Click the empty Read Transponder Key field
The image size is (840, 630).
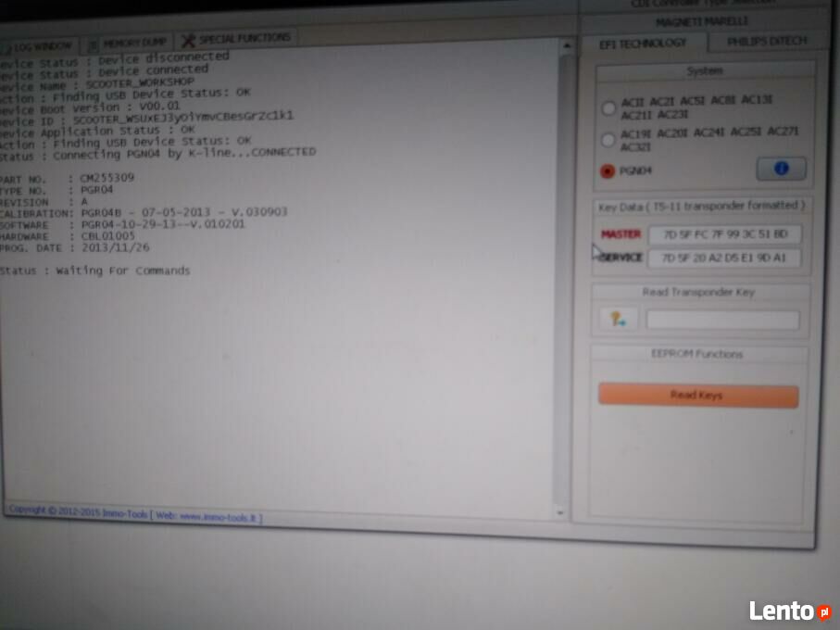click(x=722, y=320)
